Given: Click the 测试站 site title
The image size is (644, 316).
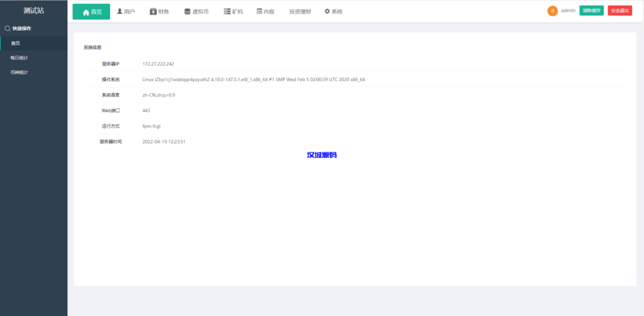Looking at the screenshot, I should (33, 11).
